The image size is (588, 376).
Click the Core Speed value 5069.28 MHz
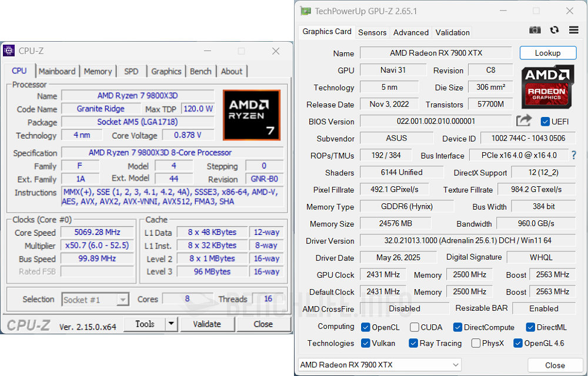[x=97, y=232]
